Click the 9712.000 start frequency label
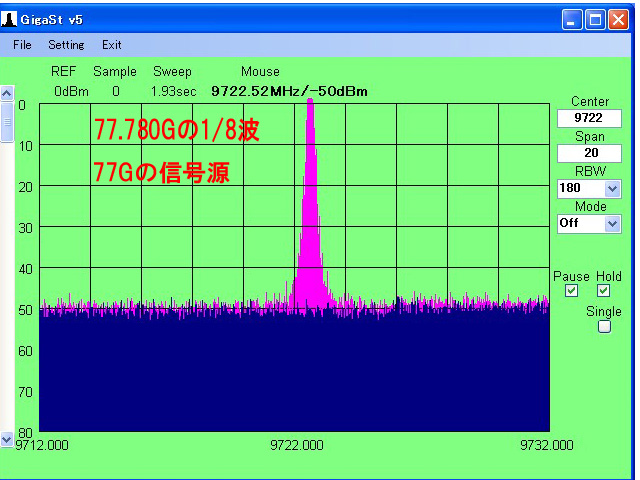Screen dimensions: 640x480 click(42, 445)
